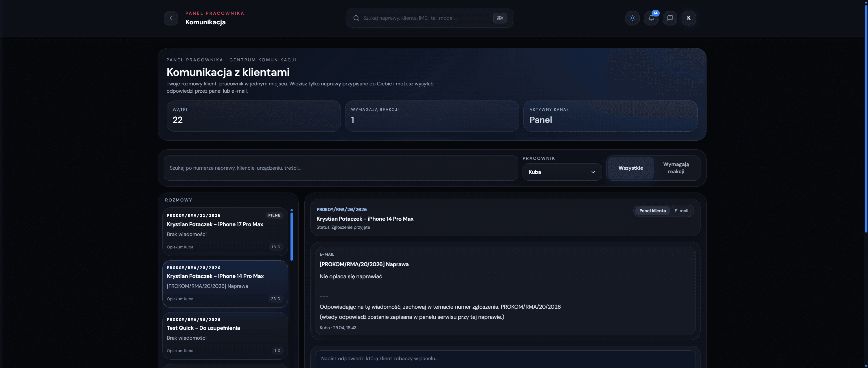Click the Status: Zgłoszenie przyjęte text
The image size is (868, 368).
[x=343, y=227]
